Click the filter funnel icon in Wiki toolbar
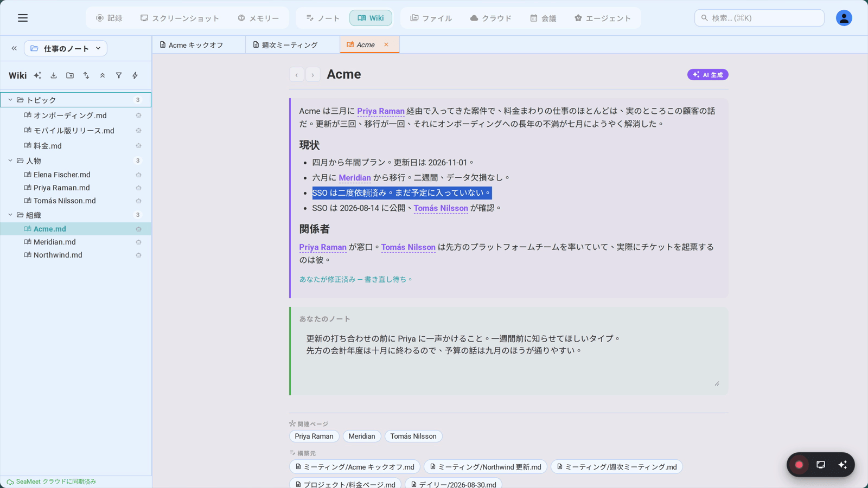 coord(119,75)
